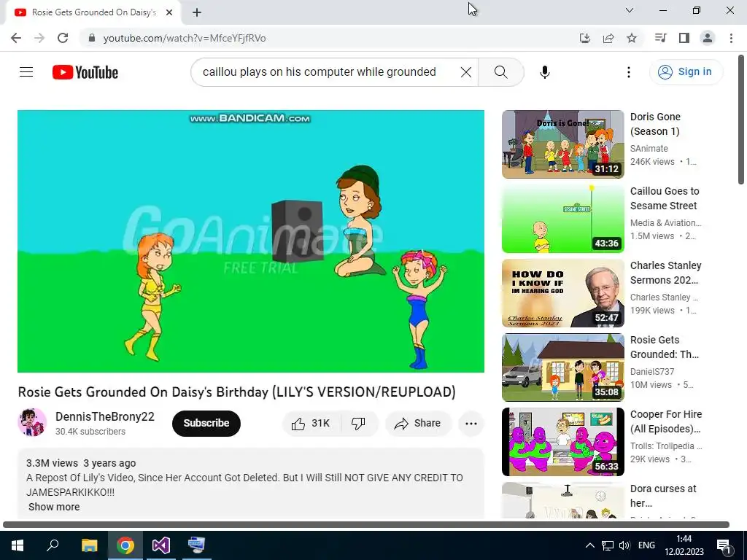The height and width of the screenshot is (560, 747).
Task: Click the Sign in button
Action: tap(686, 72)
